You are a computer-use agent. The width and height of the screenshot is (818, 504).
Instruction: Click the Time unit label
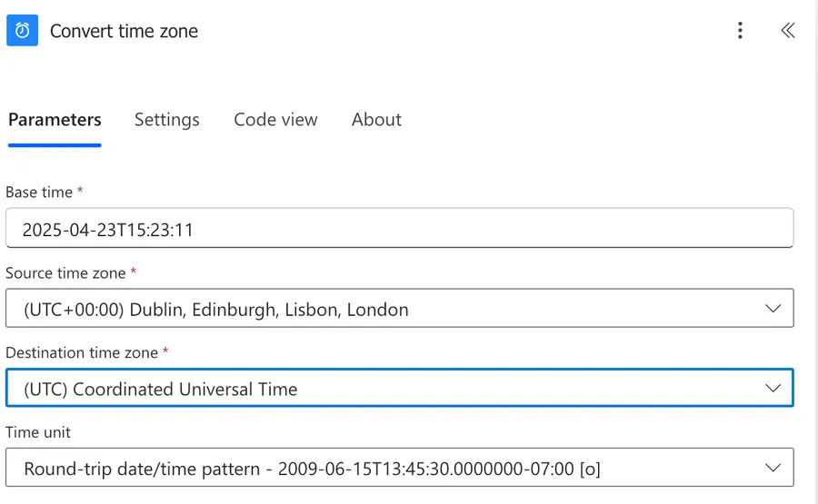[x=38, y=432]
